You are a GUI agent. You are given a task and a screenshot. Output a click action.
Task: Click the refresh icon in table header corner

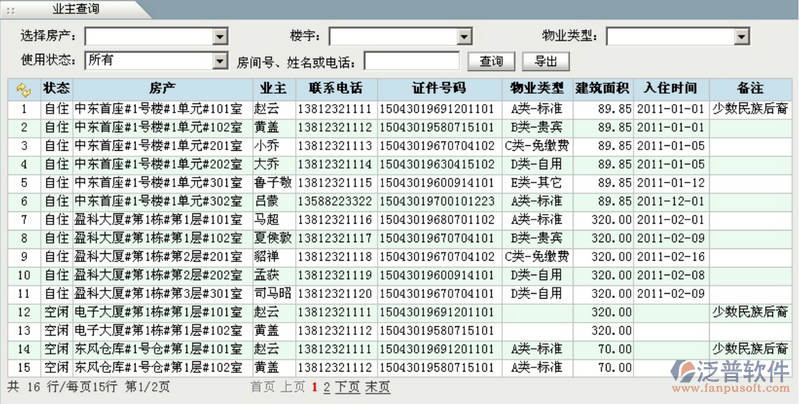pyautogui.click(x=23, y=89)
